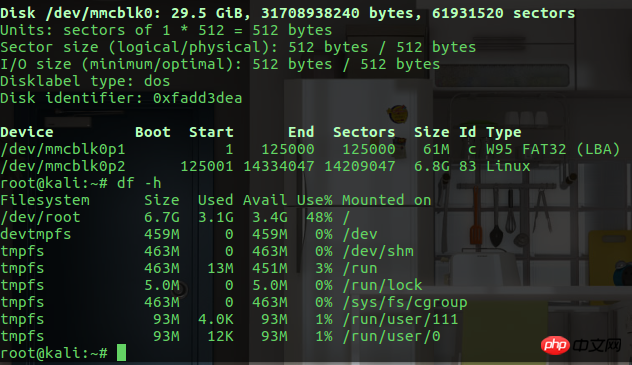Click the green cursor at the prompt
The width and height of the screenshot is (632, 365).
pyautogui.click(x=121, y=353)
